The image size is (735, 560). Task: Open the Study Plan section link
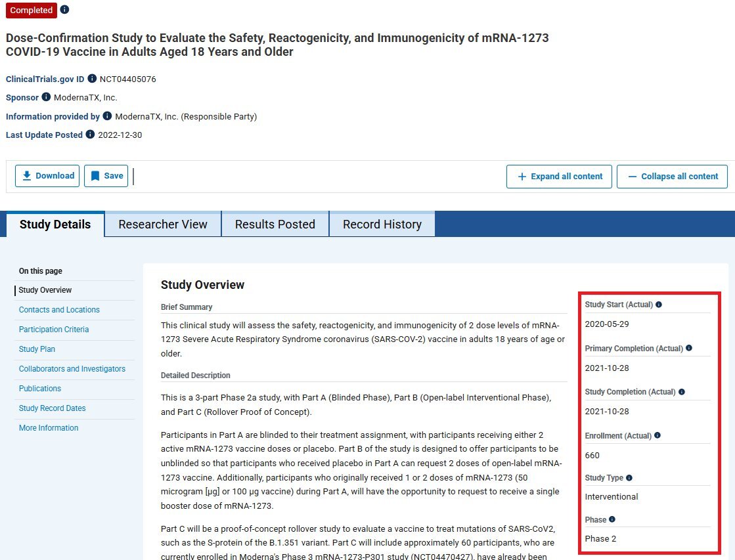point(37,349)
